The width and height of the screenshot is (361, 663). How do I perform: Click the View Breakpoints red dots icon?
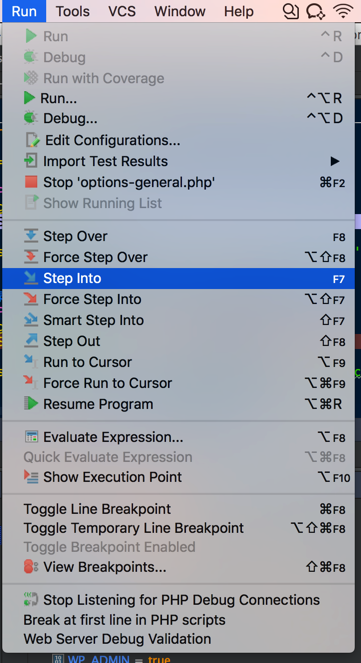point(31,567)
